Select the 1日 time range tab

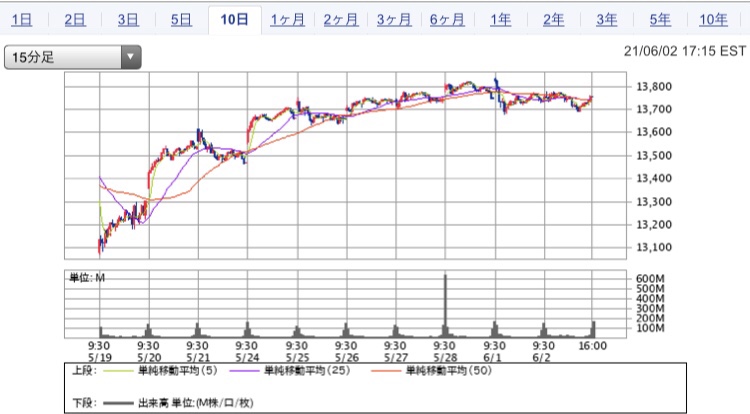22,20
